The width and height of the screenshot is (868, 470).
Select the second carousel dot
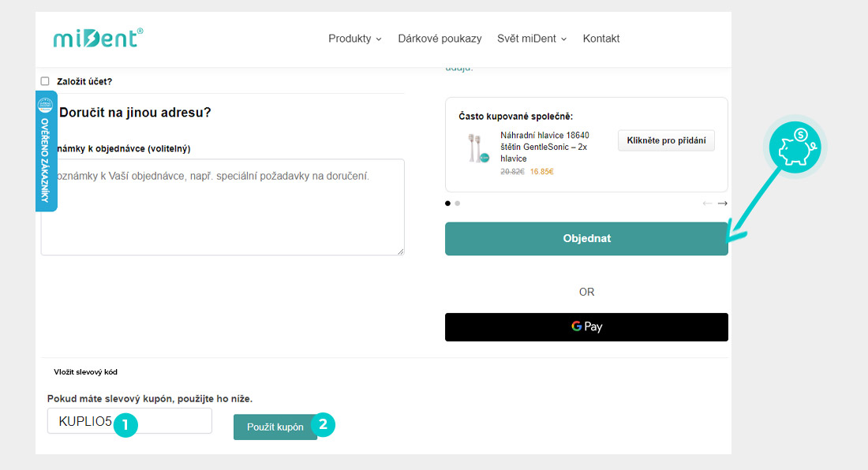click(x=458, y=203)
